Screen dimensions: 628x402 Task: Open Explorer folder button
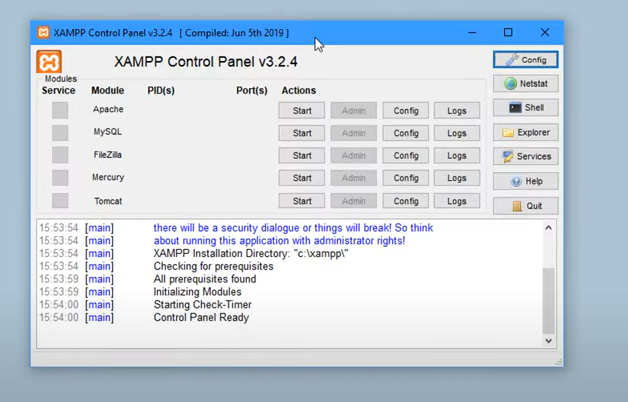coord(525,133)
